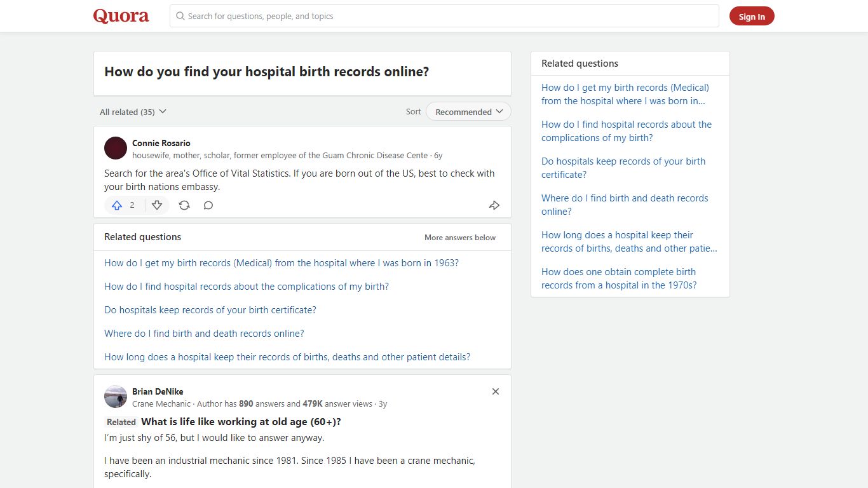868x488 pixels.
Task: Open sidebar link on birth complications records
Action: [x=627, y=131]
